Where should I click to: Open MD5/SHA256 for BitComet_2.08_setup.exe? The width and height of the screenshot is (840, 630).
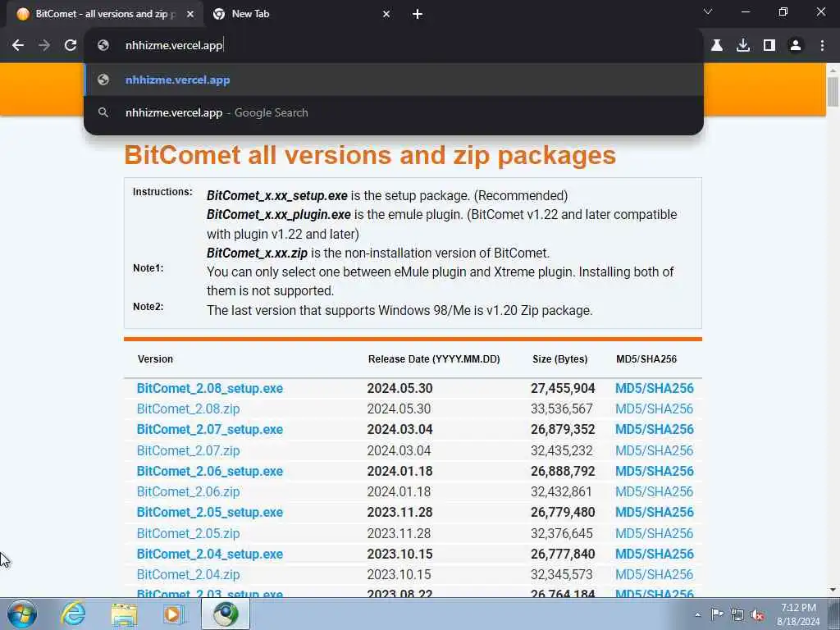(x=654, y=388)
